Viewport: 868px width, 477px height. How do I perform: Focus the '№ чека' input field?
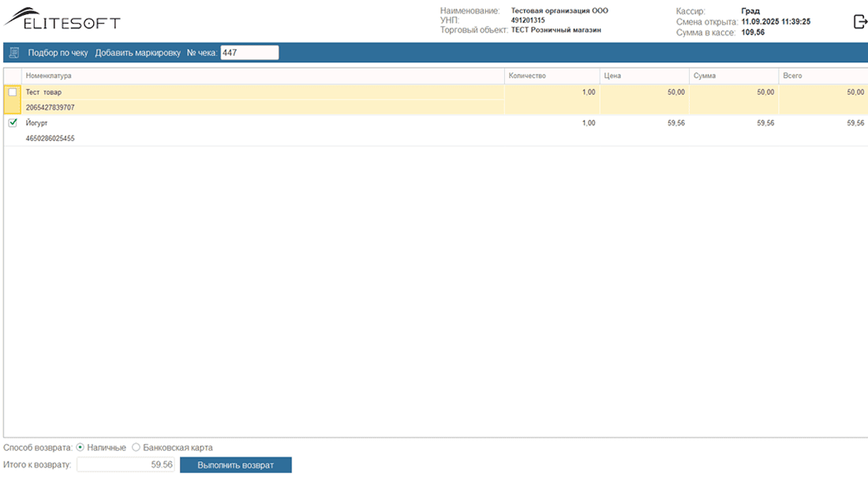pyautogui.click(x=249, y=53)
